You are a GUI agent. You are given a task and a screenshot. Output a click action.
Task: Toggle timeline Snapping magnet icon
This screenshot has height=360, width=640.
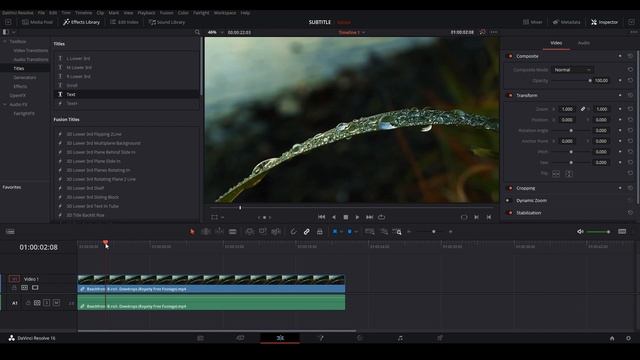(x=293, y=232)
